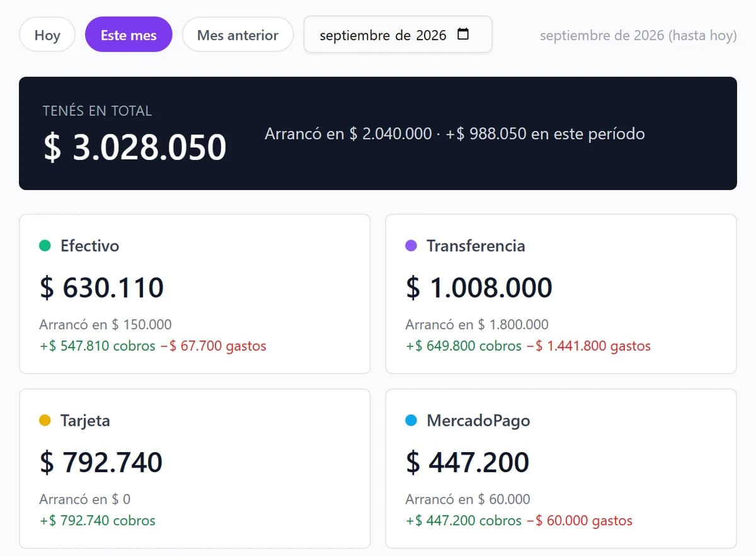
Task: Click +$ 547.810 cobros in Efectivo
Action: (x=97, y=346)
